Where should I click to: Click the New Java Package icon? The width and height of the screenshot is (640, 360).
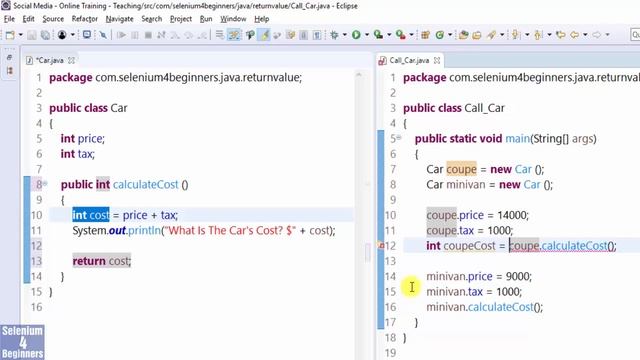(x=425, y=35)
